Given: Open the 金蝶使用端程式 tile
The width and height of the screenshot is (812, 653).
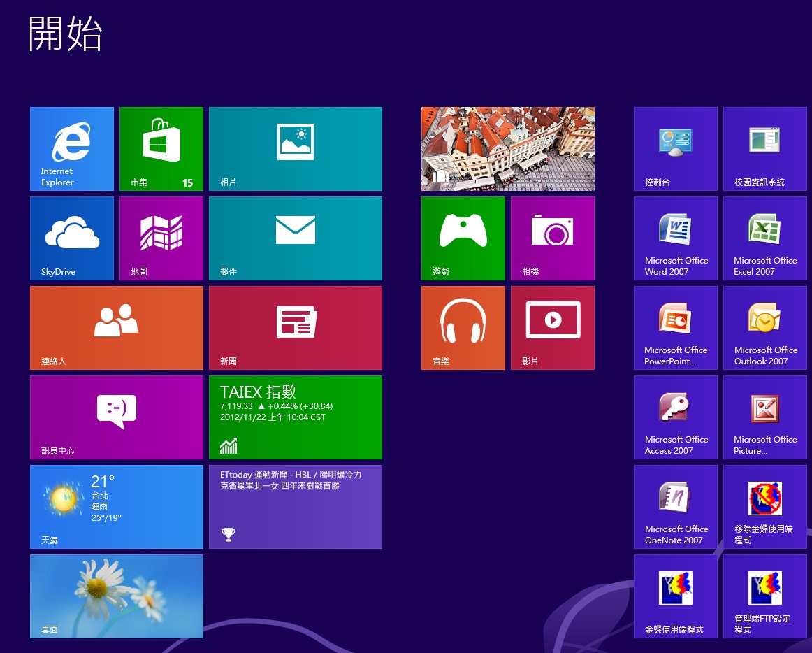Looking at the screenshot, I should pos(676,596).
